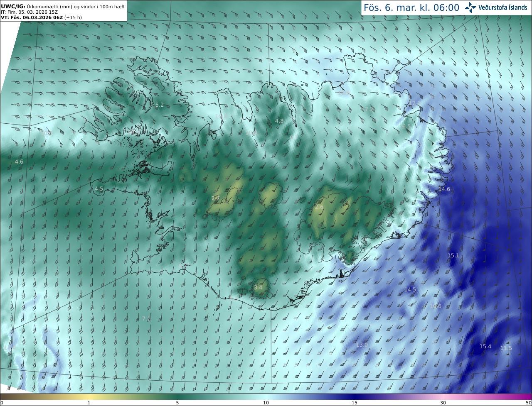Click the 2.7 value on the western glacier
This screenshot has width=532, height=406.
click(x=215, y=198)
